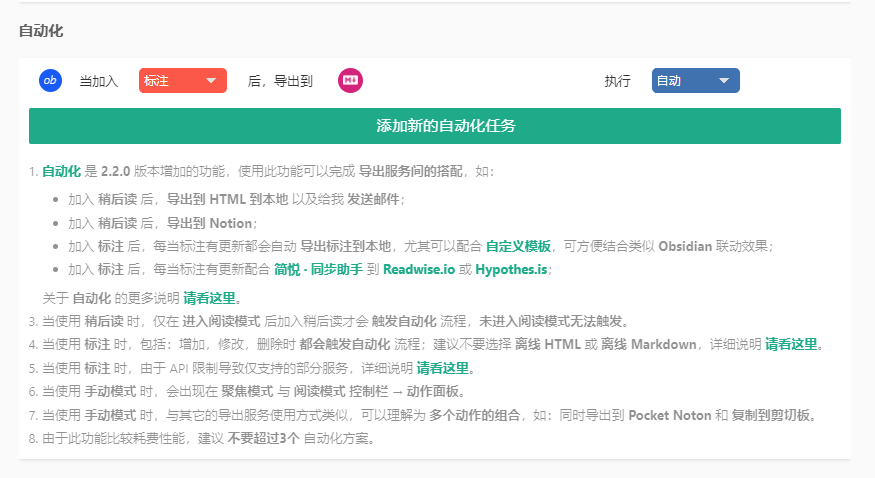Click the pink Markdown export icon
Viewport: 875px width, 478px height.
point(350,80)
